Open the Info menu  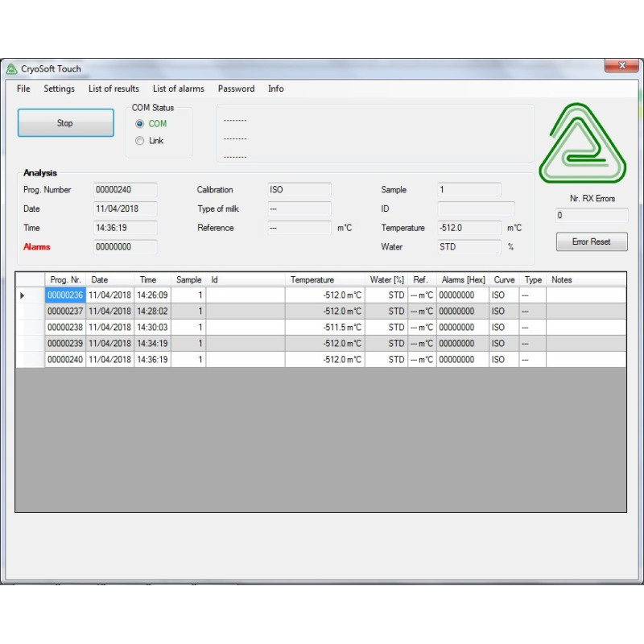(275, 89)
